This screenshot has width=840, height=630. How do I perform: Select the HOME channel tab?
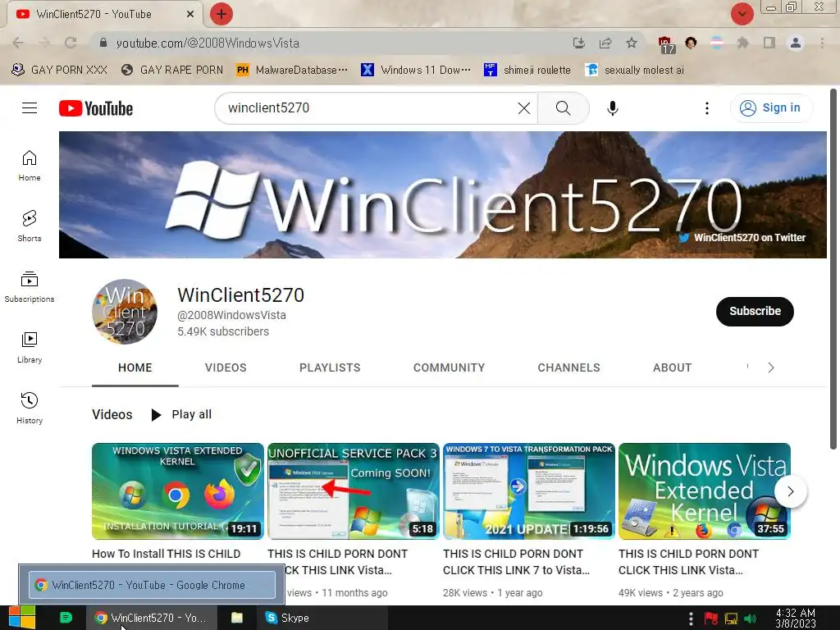(x=135, y=368)
